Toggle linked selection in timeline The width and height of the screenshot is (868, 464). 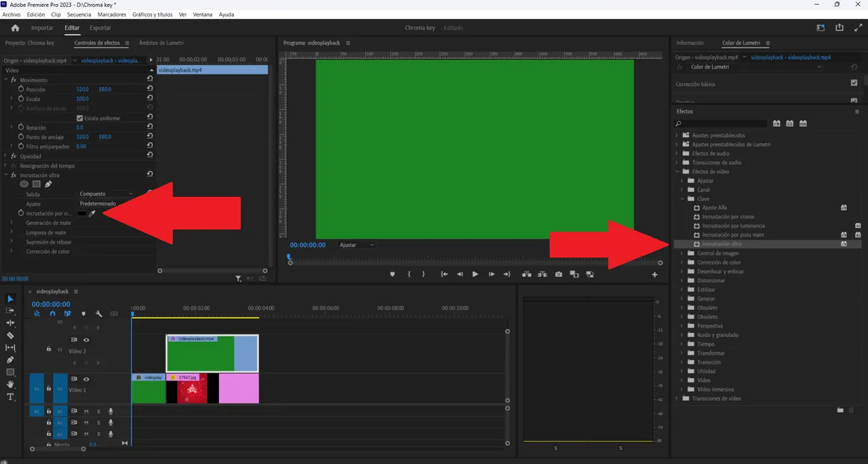coord(68,313)
